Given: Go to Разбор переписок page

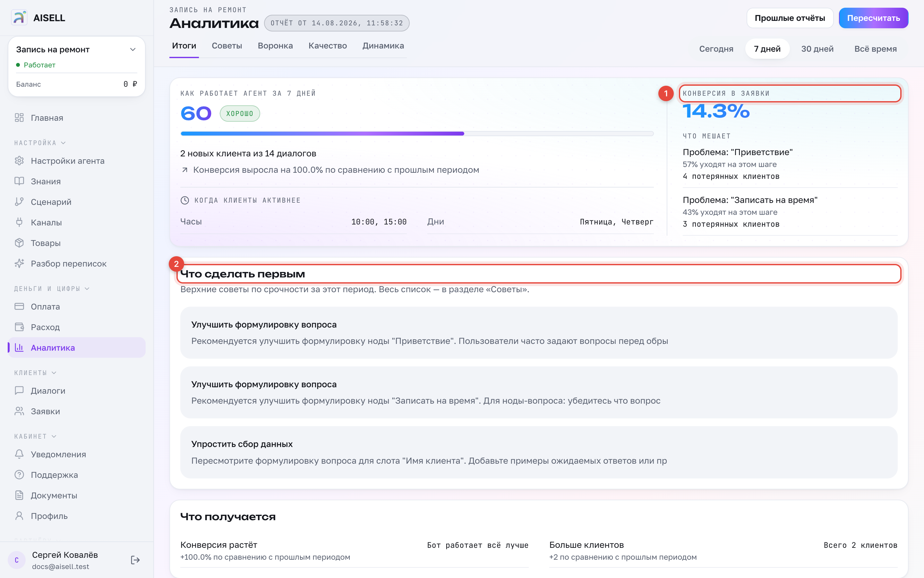Looking at the screenshot, I should tap(76, 263).
